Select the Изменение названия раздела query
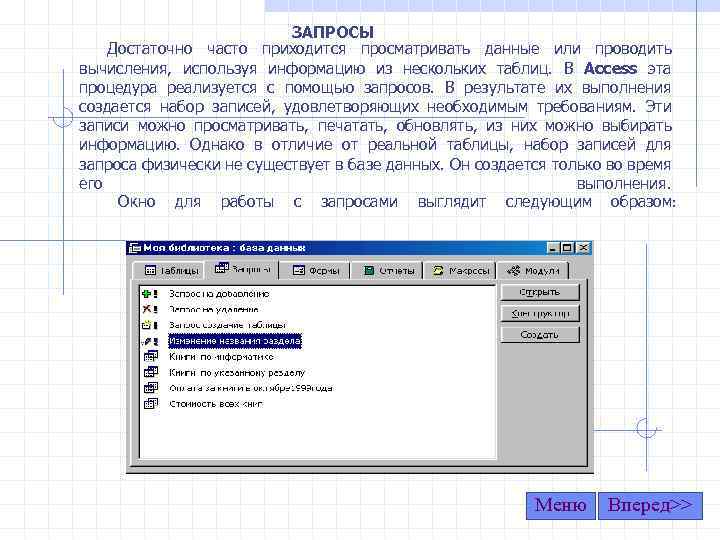Screen dimensions: 720x540 [235, 341]
